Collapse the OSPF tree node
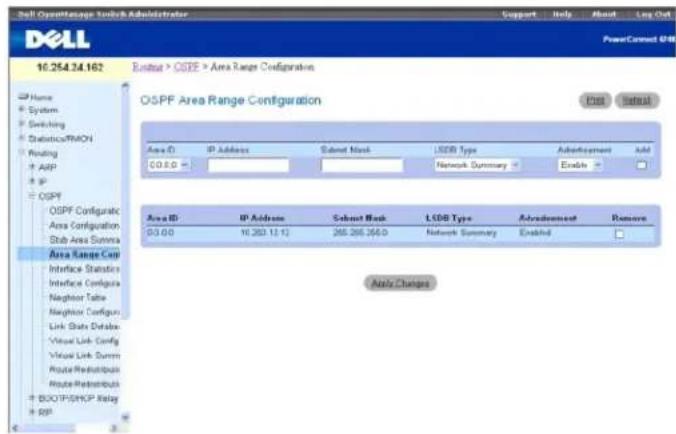 point(32,196)
